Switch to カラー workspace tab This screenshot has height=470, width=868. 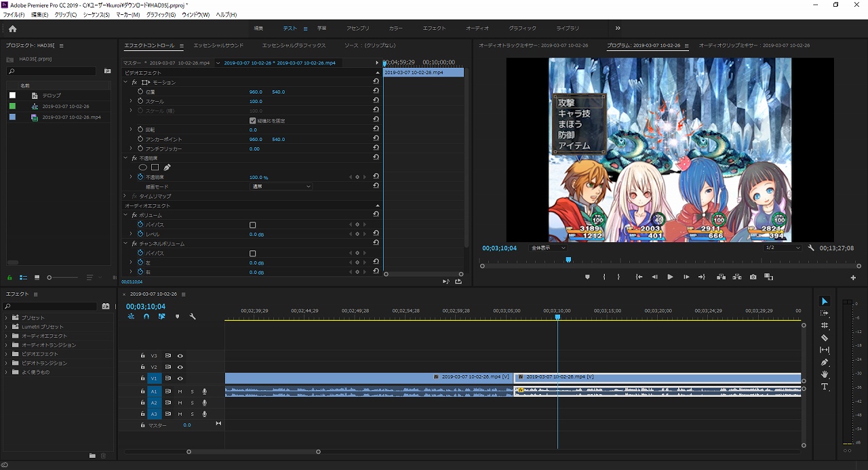(396, 28)
